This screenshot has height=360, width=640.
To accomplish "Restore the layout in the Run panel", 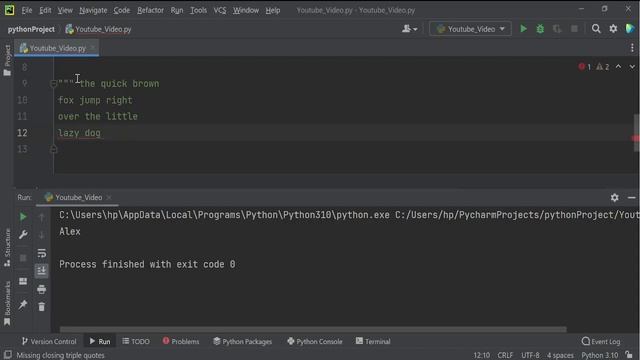I will (x=23, y=282).
